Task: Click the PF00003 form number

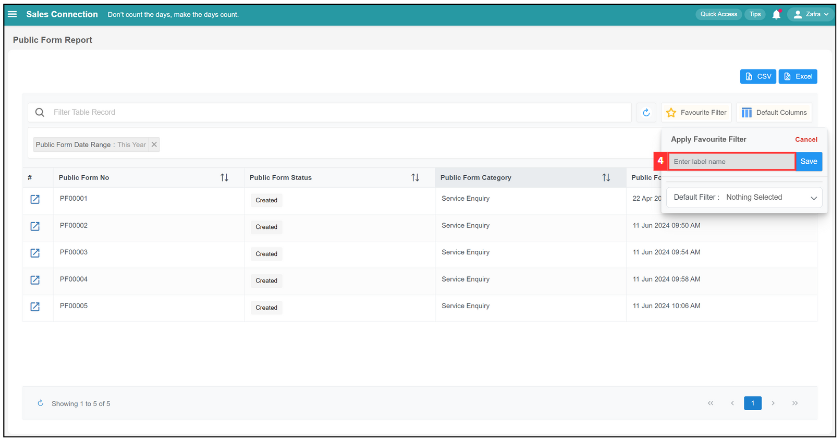Action: [x=73, y=252]
